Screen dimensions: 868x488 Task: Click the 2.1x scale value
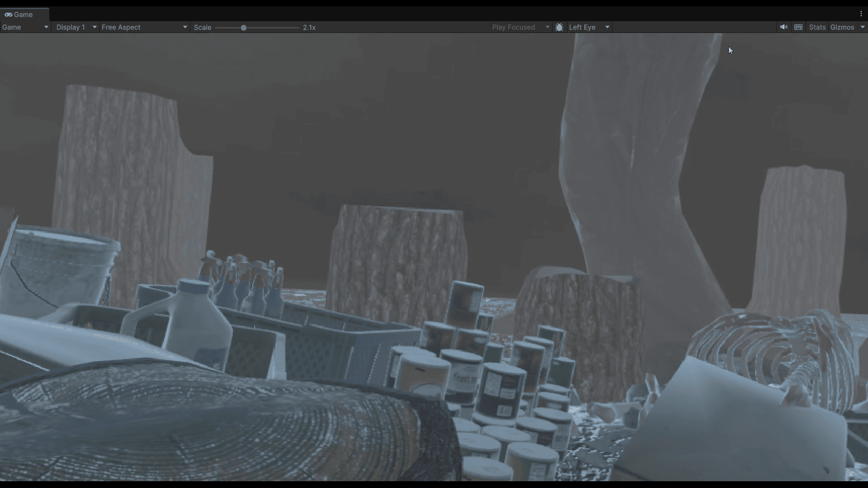(309, 28)
